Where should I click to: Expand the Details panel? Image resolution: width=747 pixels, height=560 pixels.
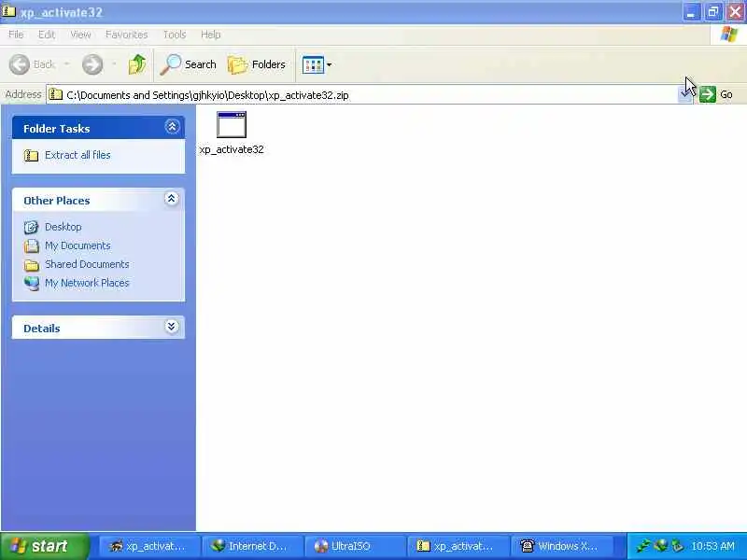coord(172,326)
